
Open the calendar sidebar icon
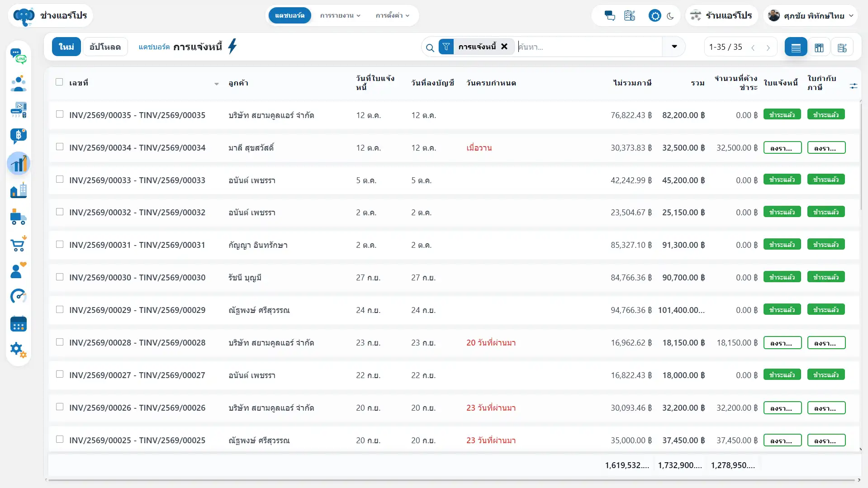[19, 324]
